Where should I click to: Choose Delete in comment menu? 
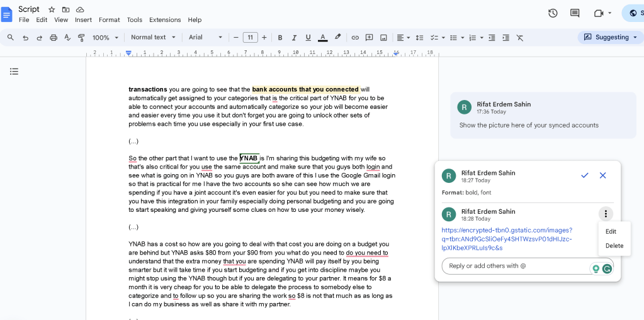click(614, 246)
